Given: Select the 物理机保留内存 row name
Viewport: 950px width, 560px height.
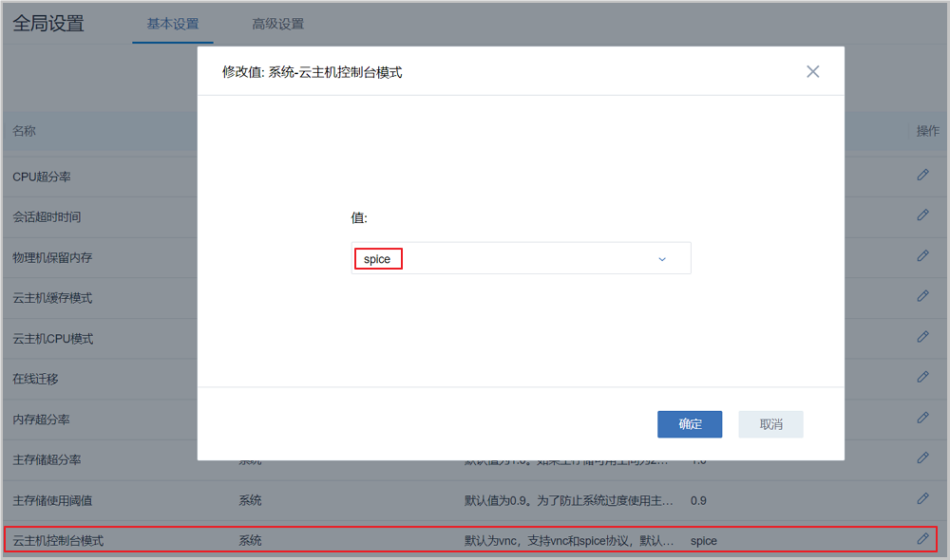Looking at the screenshot, I should click(52, 257).
